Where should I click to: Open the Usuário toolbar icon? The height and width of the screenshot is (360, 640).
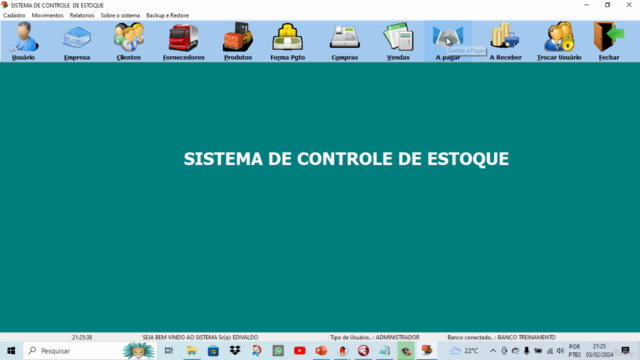point(23,42)
